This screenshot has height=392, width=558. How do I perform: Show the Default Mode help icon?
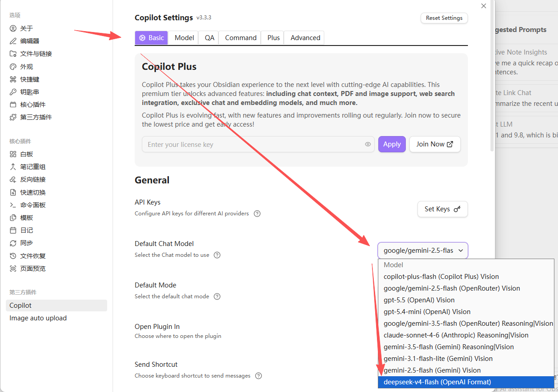(217, 296)
